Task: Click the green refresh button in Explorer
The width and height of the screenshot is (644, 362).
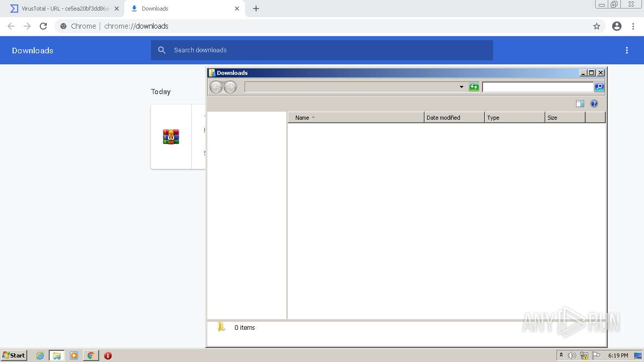Action: pyautogui.click(x=474, y=87)
